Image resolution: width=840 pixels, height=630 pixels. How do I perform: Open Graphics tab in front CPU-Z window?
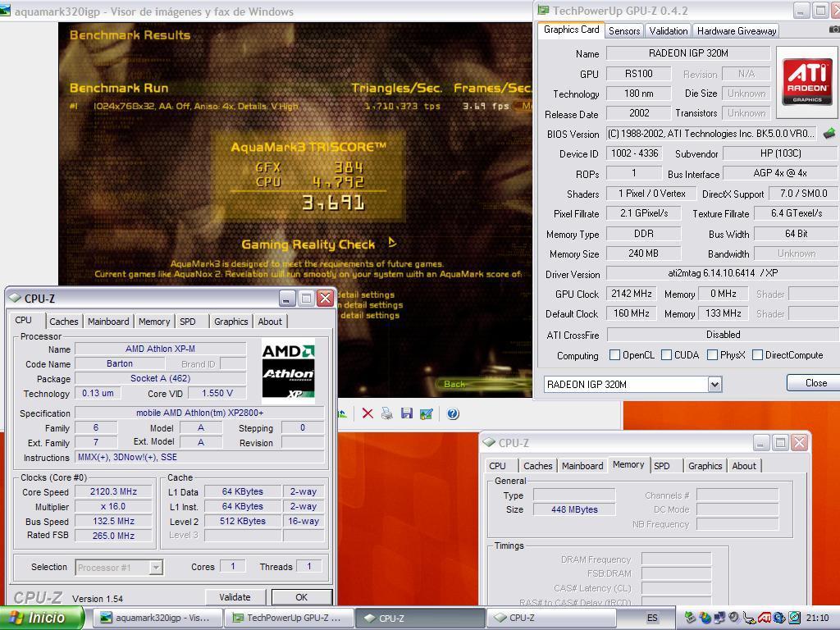[231, 322]
